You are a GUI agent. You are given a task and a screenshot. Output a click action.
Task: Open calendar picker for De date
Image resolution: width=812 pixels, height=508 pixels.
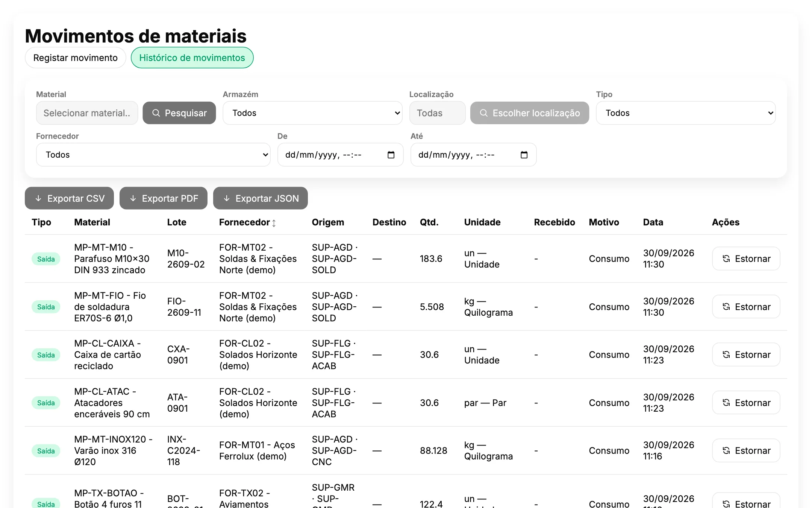[391, 155]
